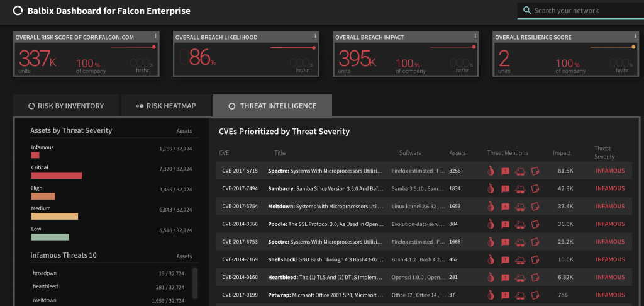Click the hacker hat icon for CVE-2017-5715

520,171
